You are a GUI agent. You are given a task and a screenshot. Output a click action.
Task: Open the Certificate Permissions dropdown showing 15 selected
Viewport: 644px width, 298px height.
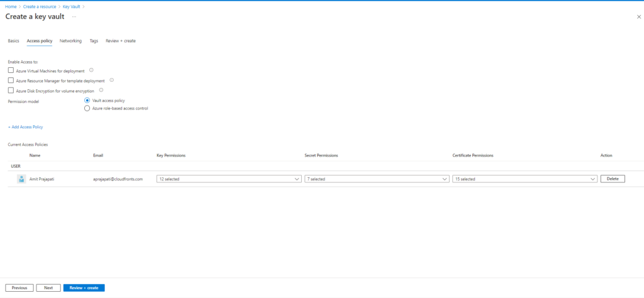click(x=525, y=179)
